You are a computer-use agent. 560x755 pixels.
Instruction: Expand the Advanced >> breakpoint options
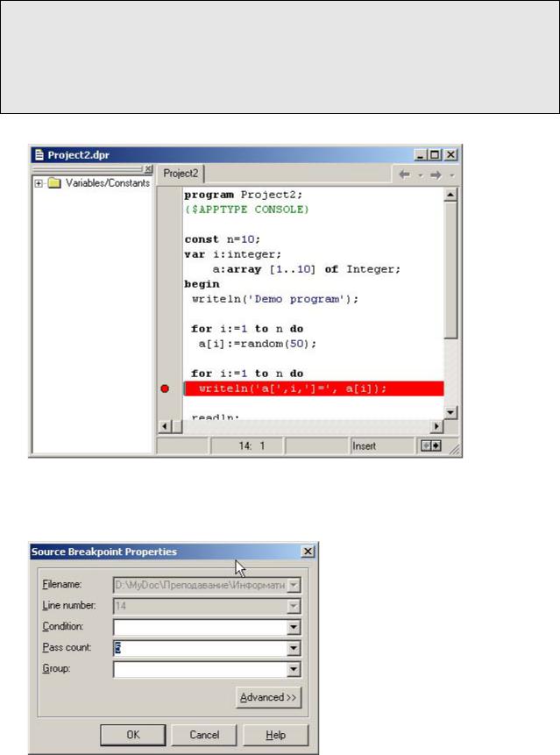[x=268, y=697]
